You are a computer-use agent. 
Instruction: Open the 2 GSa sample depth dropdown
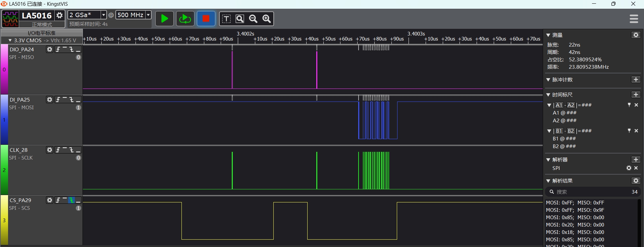click(103, 15)
